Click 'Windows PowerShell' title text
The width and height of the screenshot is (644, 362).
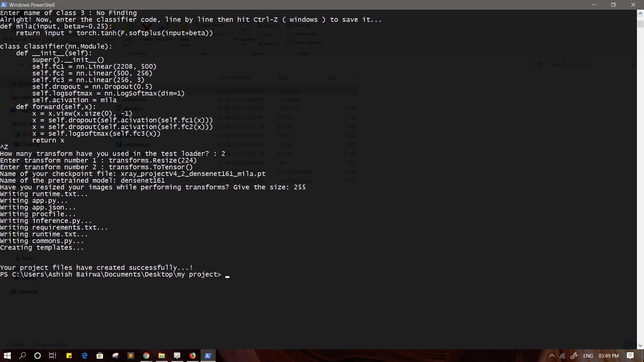32,5
